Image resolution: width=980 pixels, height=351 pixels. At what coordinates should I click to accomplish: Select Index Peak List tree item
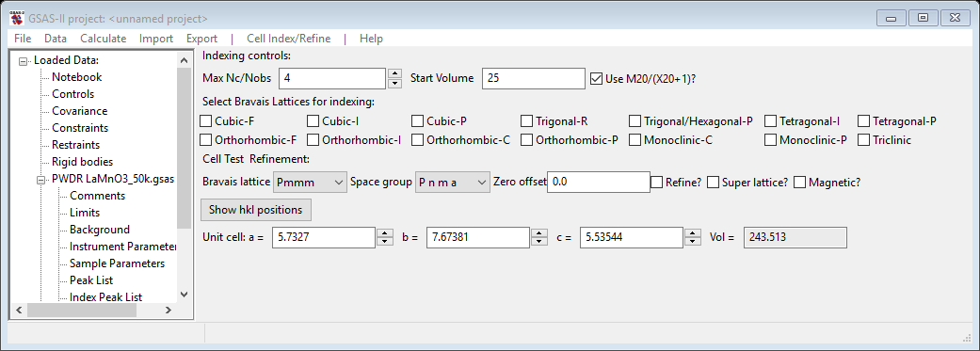(105, 296)
